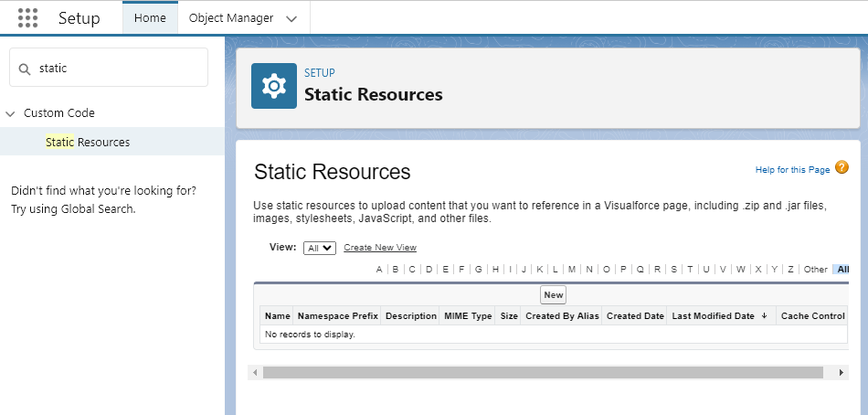Switch to the Home tab

pyautogui.click(x=150, y=18)
